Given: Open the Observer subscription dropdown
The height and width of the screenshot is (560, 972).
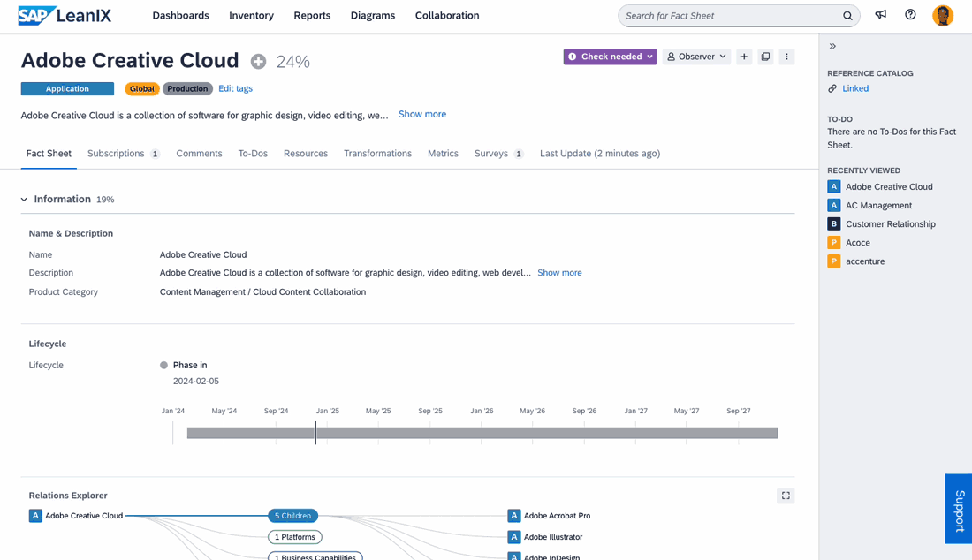Looking at the screenshot, I should point(697,57).
